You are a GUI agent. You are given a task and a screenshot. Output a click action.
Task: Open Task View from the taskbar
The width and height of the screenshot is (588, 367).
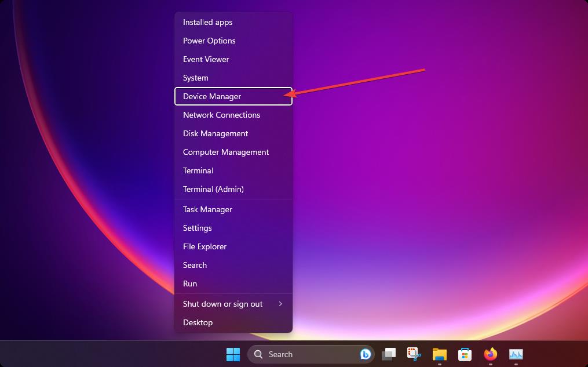389,354
